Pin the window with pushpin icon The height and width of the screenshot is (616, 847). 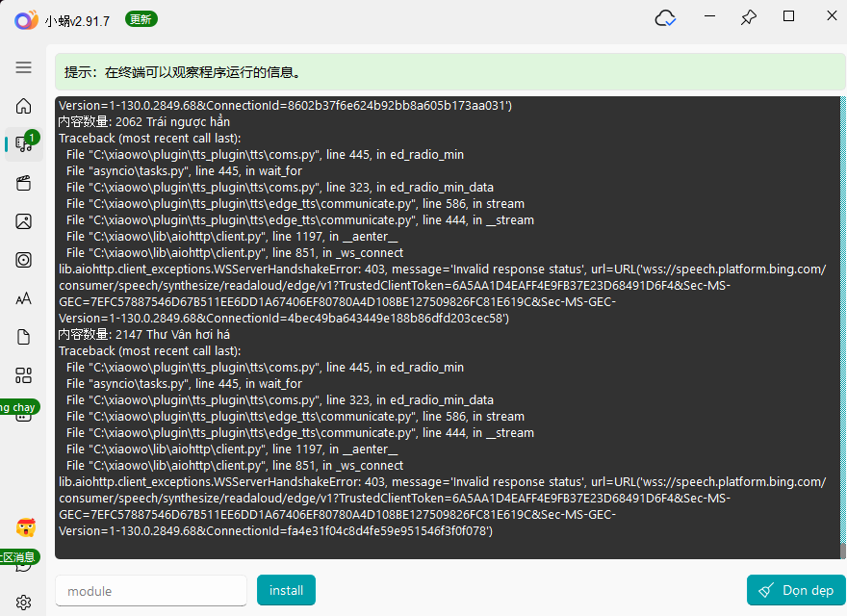pyautogui.click(x=748, y=18)
